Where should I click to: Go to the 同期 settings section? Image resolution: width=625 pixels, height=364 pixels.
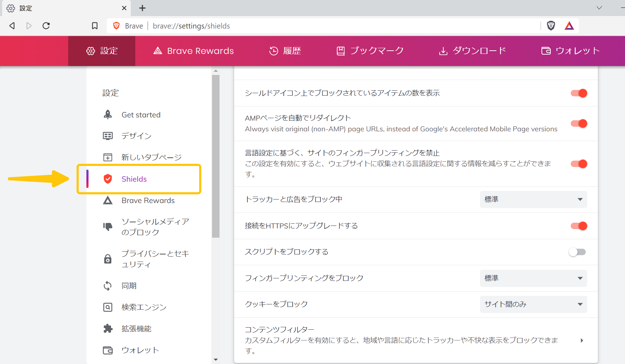pos(129,286)
